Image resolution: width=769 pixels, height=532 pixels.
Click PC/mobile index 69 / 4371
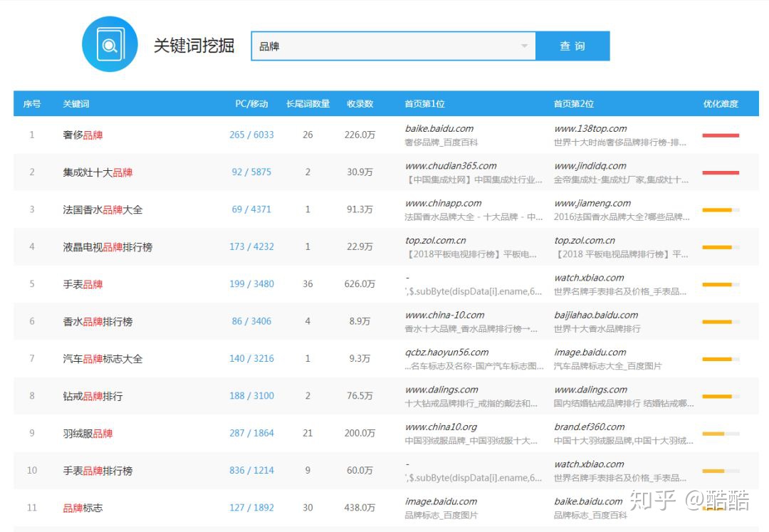(x=251, y=209)
